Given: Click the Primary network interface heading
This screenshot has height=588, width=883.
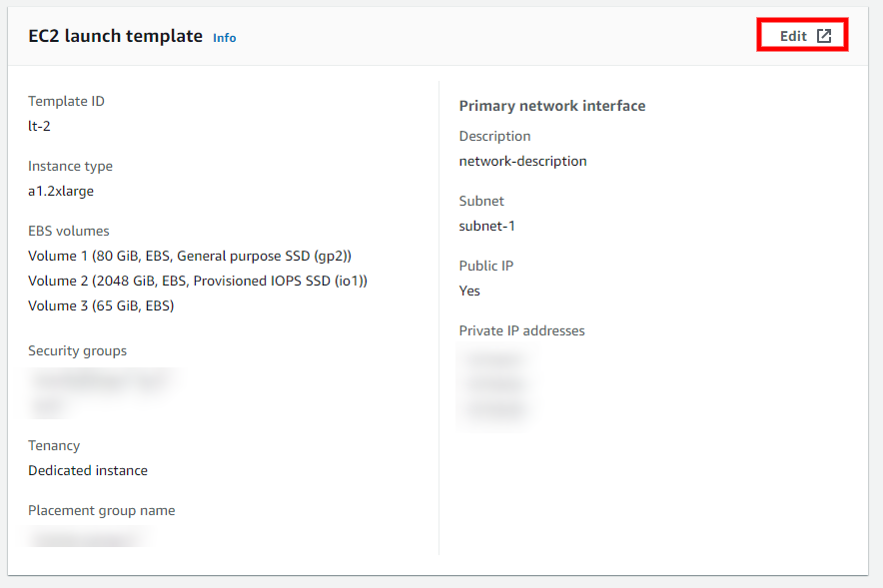Looking at the screenshot, I should click(x=551, y=105).
